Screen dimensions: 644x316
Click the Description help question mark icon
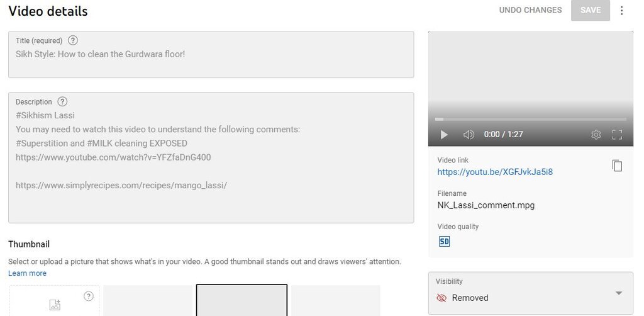coord(62,101)
